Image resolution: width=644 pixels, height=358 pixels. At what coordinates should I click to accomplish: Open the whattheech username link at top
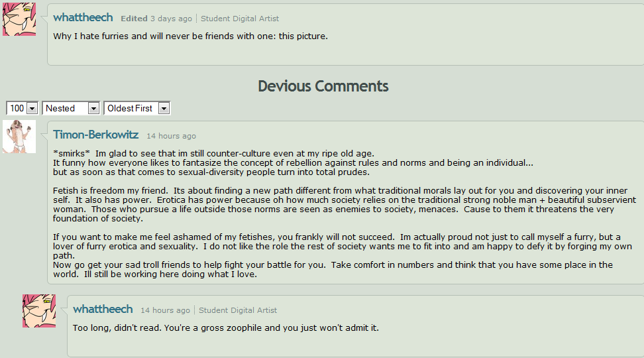83,18
